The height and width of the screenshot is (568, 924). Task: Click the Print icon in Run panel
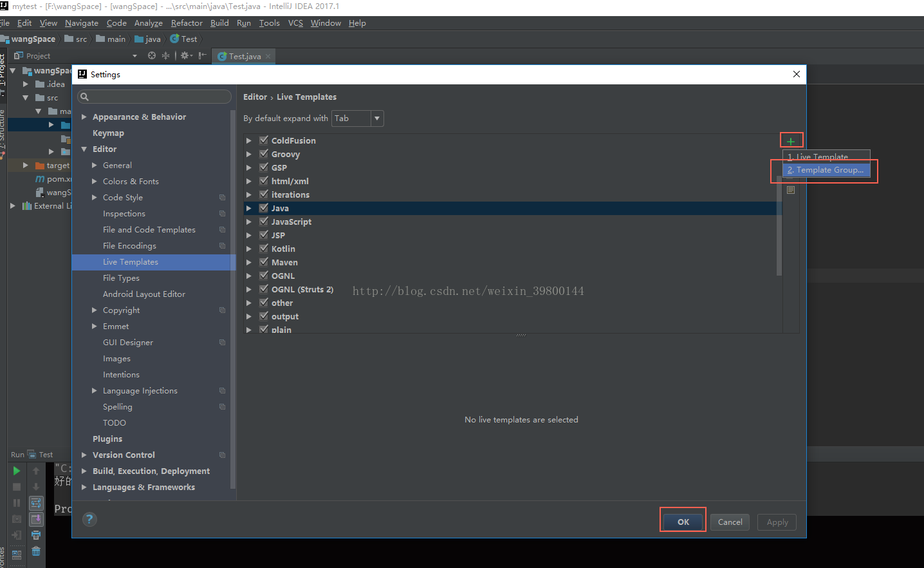coord(36,535)
